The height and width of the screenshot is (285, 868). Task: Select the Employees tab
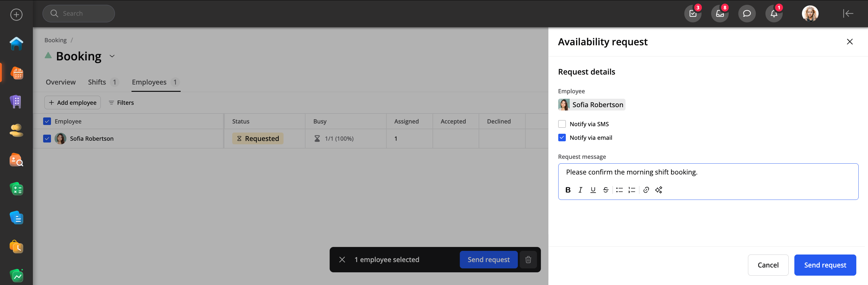(x=155, y=82)
